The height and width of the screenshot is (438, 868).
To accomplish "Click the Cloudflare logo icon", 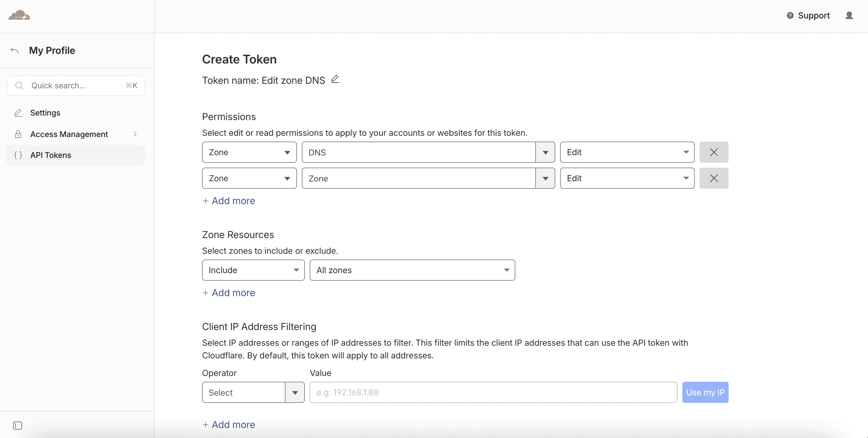I will point(19,15).
